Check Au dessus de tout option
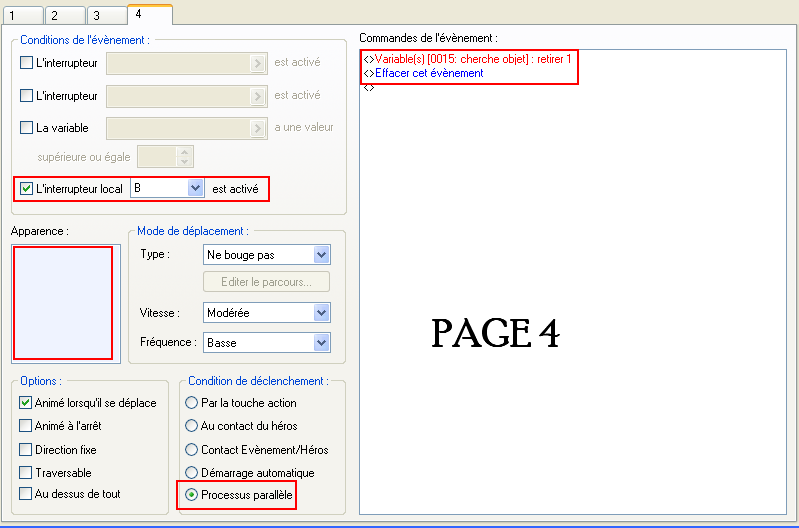The height and width of the screenshot is (528, 799). [x=25, y=493]
